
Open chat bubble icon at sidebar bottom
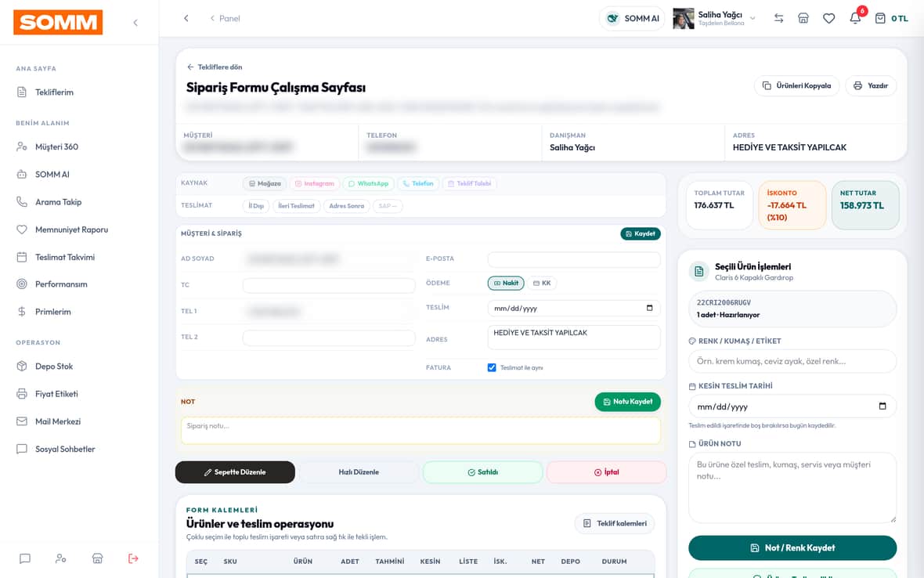(25, 558)
